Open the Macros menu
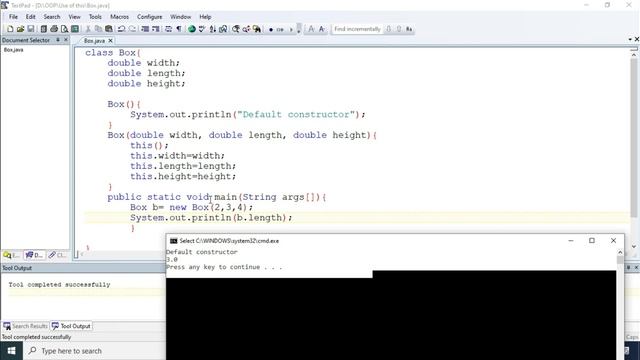Screen dimensions: 640x360 click(x=120, y=17)
